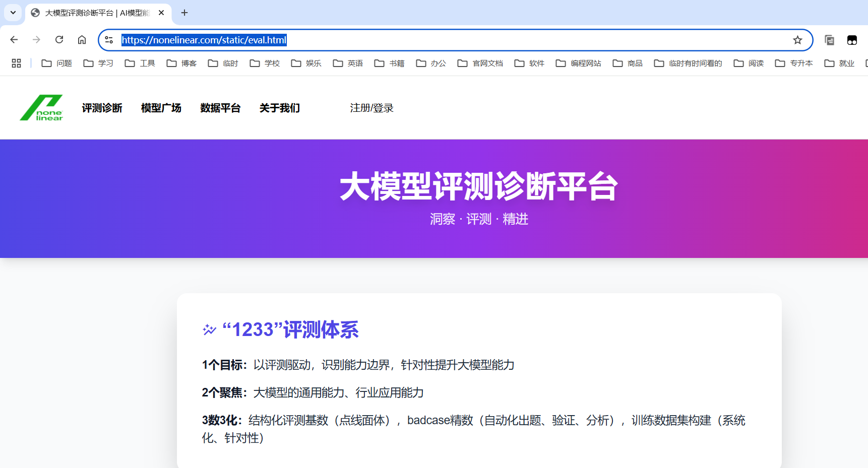This screenshot has width=868, height=468.
Task: Open the 英语 bookmarks folder
Action: pyautogui.click(x=348, y=63)
